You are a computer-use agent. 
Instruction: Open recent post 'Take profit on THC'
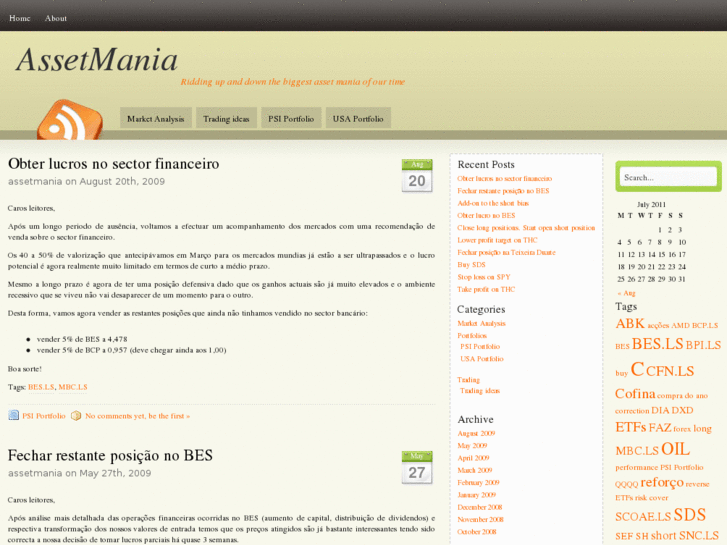coord(486,289)
